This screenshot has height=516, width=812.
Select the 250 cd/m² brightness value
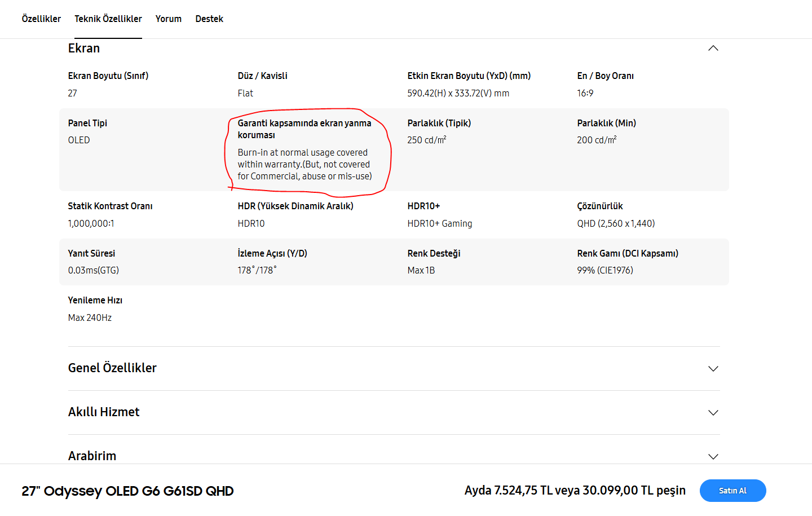tap(427, 140)
